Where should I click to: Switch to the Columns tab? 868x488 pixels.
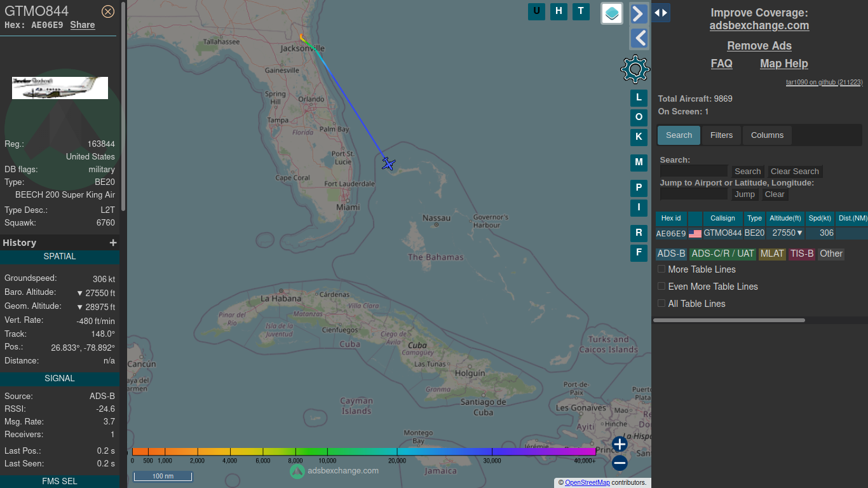tap(767, 135)
